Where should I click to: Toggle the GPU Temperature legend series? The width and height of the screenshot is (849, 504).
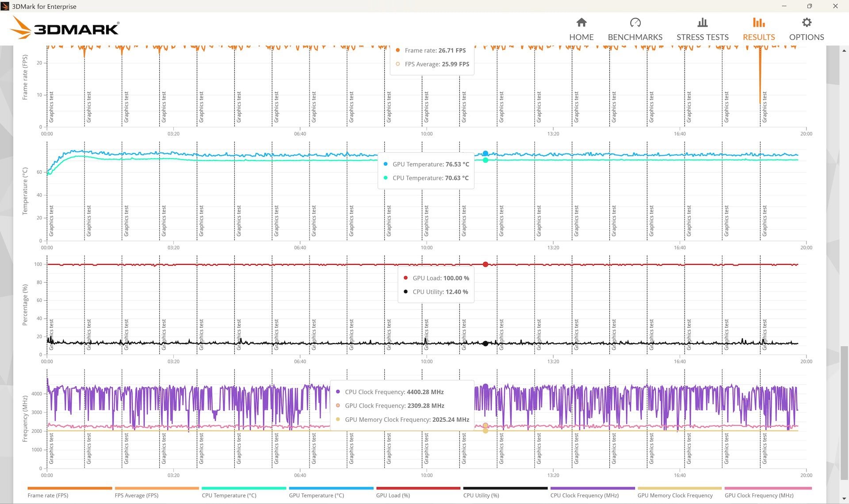click(331, 492)
